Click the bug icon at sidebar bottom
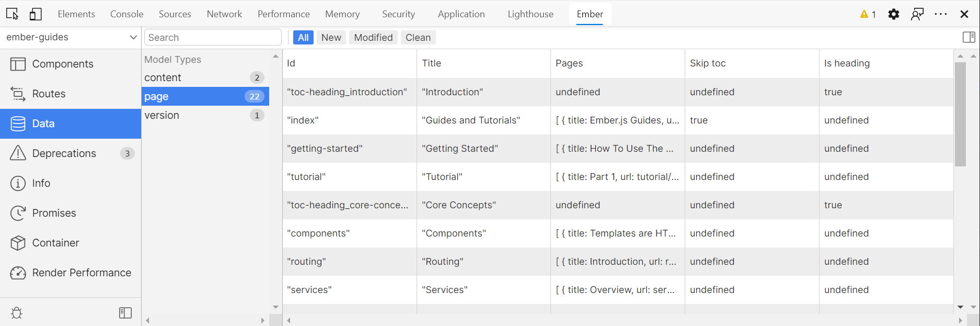The width and height of the screenshot is (980, 326). click(x=17, y=313)
